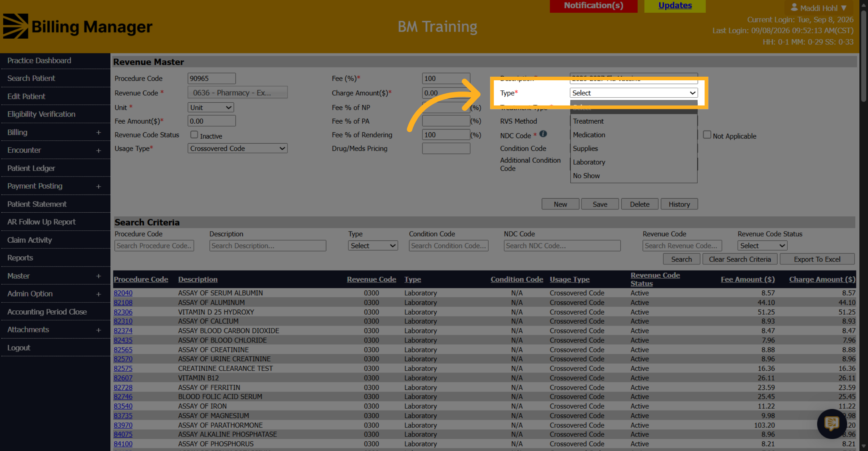This screenshot has width=868, height=451.
Task: Open procedure code 82040 link
Action: click(x=123, y=293)
